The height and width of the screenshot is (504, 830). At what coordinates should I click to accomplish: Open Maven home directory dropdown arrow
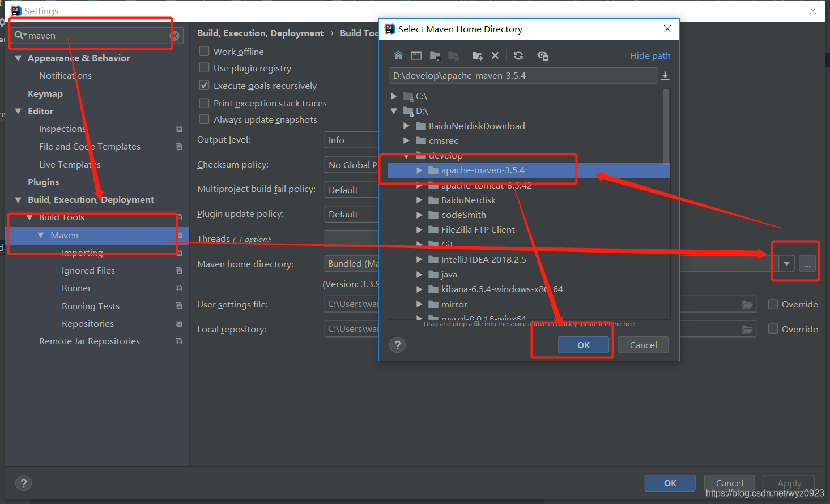[786, 264]
